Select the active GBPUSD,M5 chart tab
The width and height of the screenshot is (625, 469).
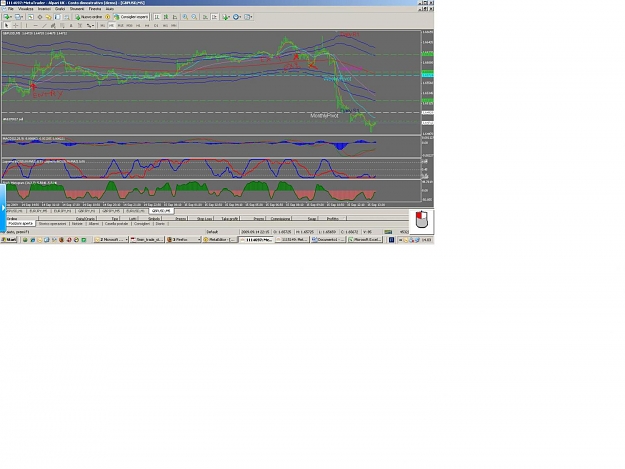pyautogui.click(x=161, y=211)
